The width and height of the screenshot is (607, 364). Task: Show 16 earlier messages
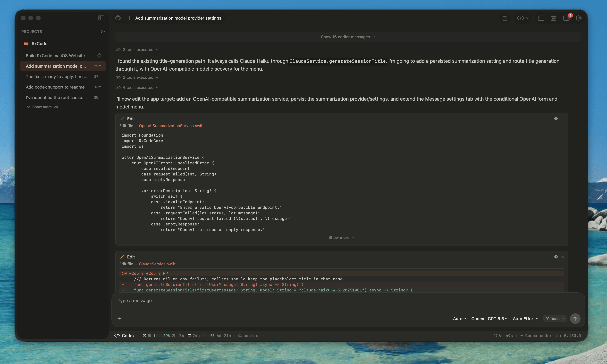348,37
